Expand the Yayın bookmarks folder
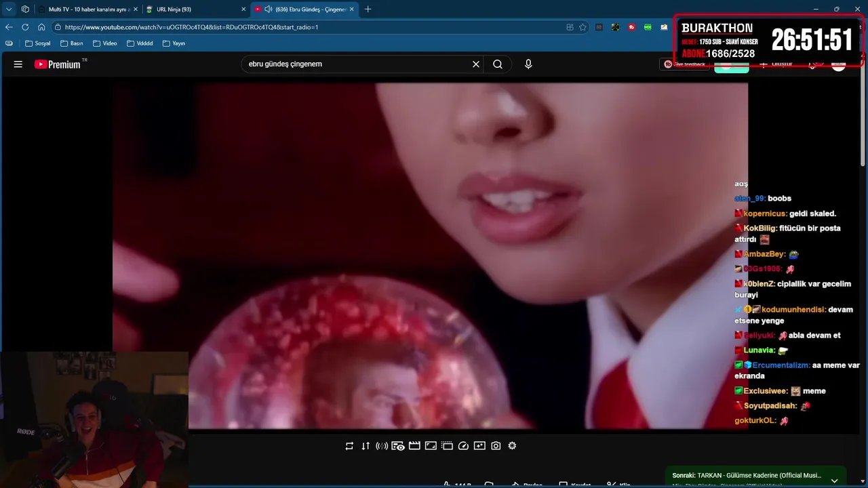Image resolution: width=868 pixels, height=488 pixels. [174, 43]
